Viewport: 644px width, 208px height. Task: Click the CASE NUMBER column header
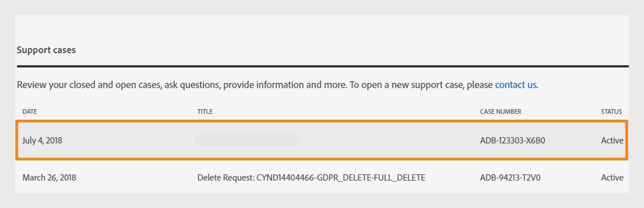point(500,112)
